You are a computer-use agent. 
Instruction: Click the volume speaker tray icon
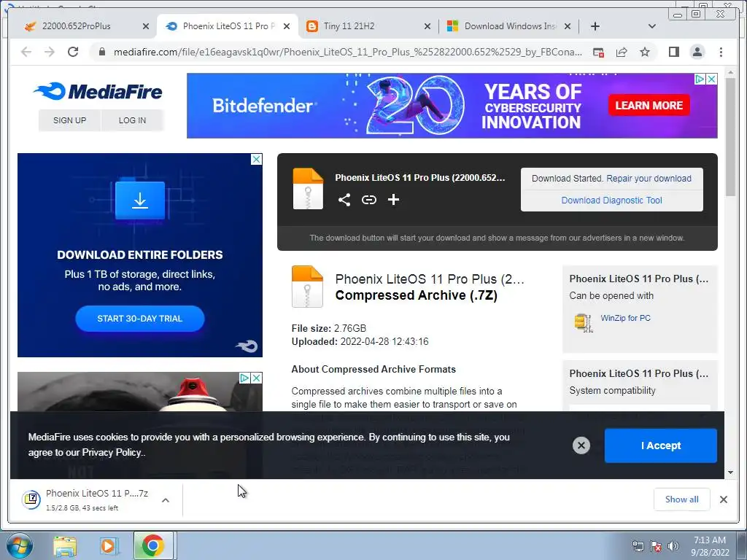673,546
